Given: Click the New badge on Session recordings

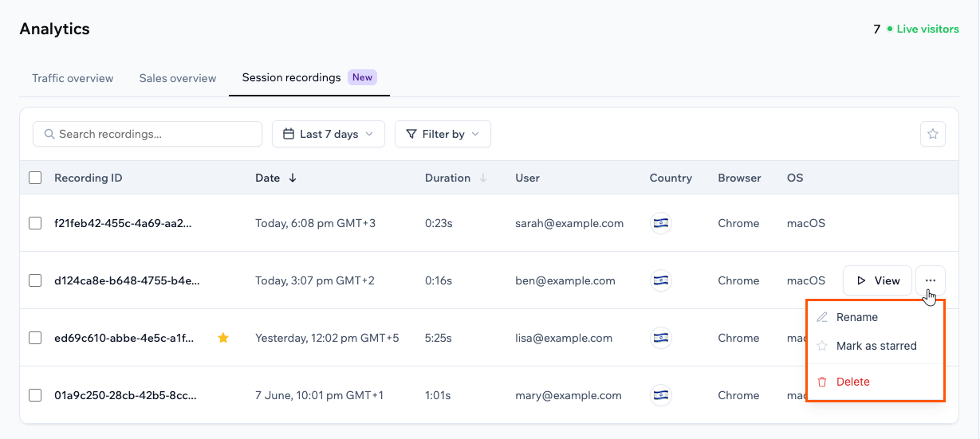Looking at the screenshot, I should (x=363, y=77).
